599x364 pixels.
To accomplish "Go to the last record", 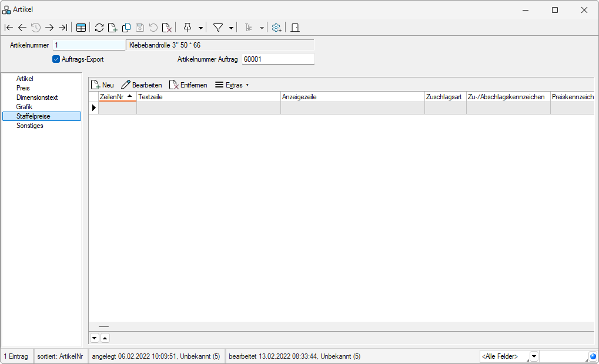I will tap(63, 28).
